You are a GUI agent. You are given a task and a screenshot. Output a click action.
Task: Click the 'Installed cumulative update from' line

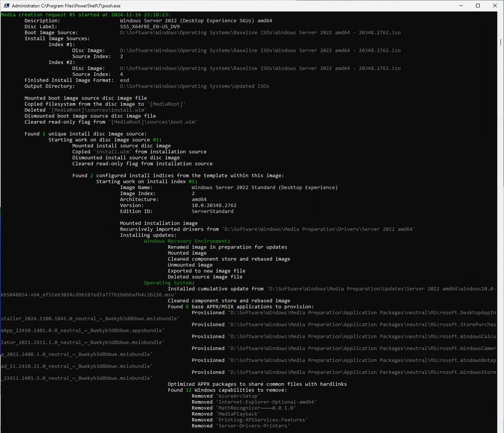point(332,289)
